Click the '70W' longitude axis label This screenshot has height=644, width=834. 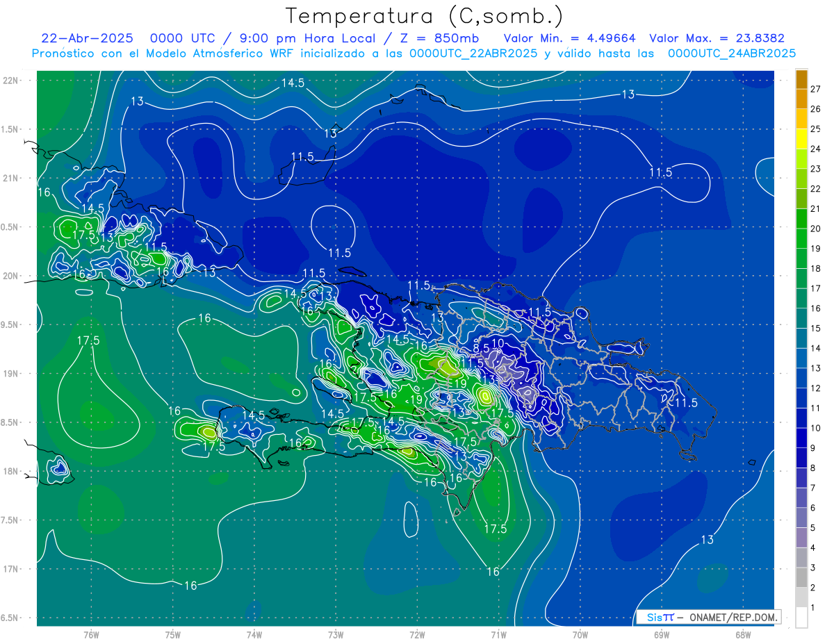click(x=580, y=635)
